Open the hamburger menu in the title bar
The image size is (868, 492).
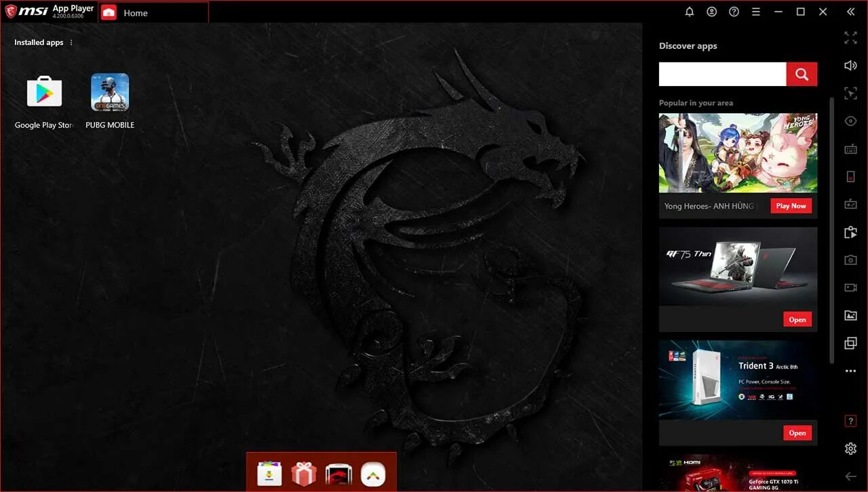click(x=756, y=12)
